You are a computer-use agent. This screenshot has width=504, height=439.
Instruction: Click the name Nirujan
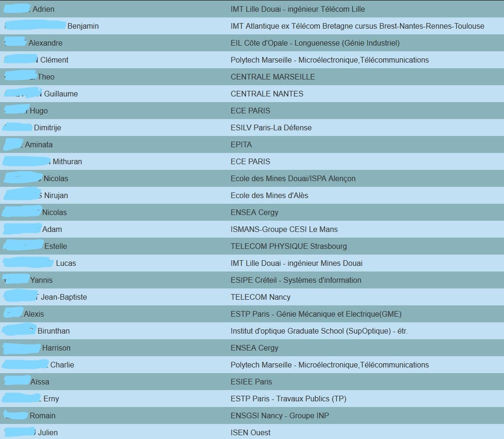56,195
